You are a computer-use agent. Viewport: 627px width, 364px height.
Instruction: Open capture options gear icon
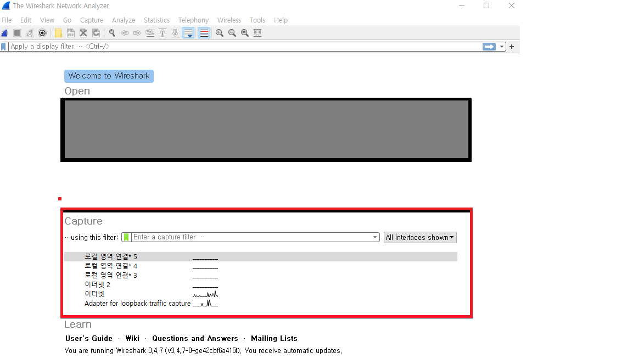(42, 33)
